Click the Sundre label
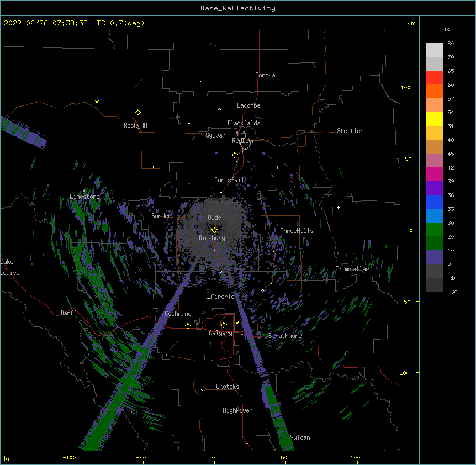The image size is (476, 465). click(x=161, y=216)
